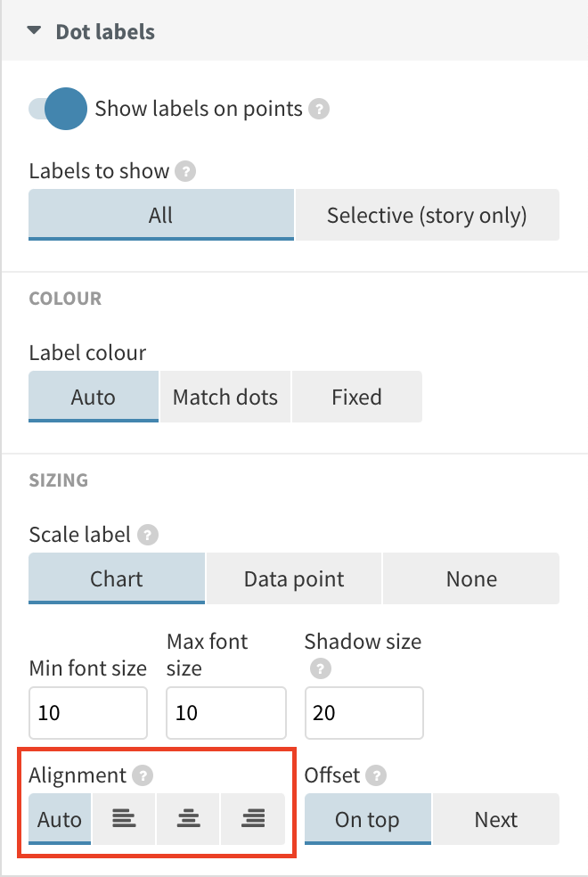Choose Selective (story only) labels option
The image size is (588, 877).
point(428,215)
